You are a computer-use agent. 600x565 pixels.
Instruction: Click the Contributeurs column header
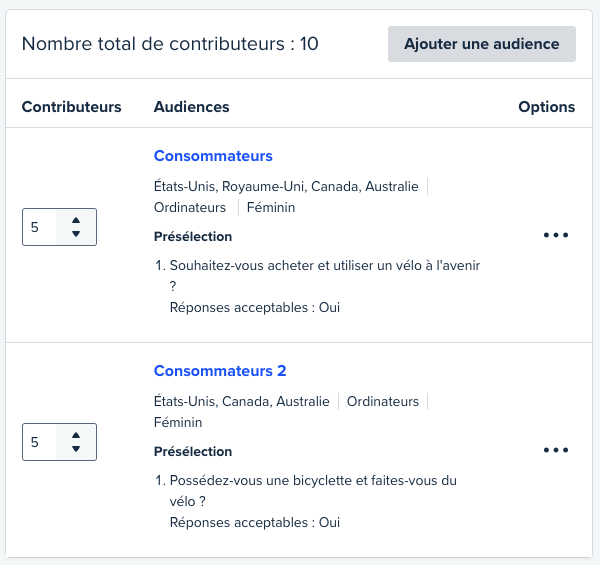pyautogui.click(x=72, y=107)
